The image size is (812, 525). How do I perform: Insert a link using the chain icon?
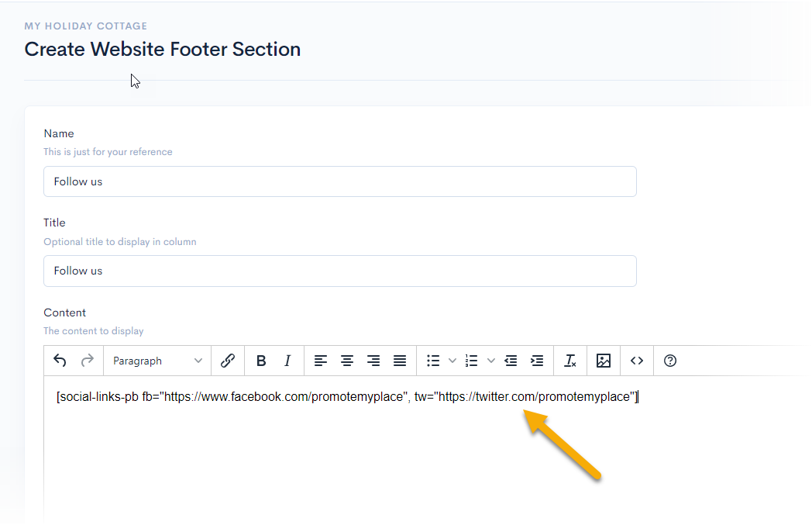click(228, 361)
